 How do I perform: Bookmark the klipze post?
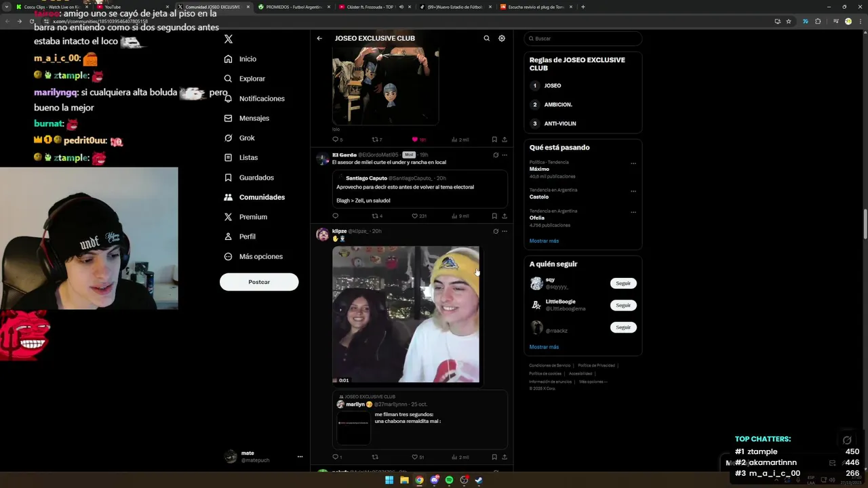pyautogui.click(x=494, y=457)
